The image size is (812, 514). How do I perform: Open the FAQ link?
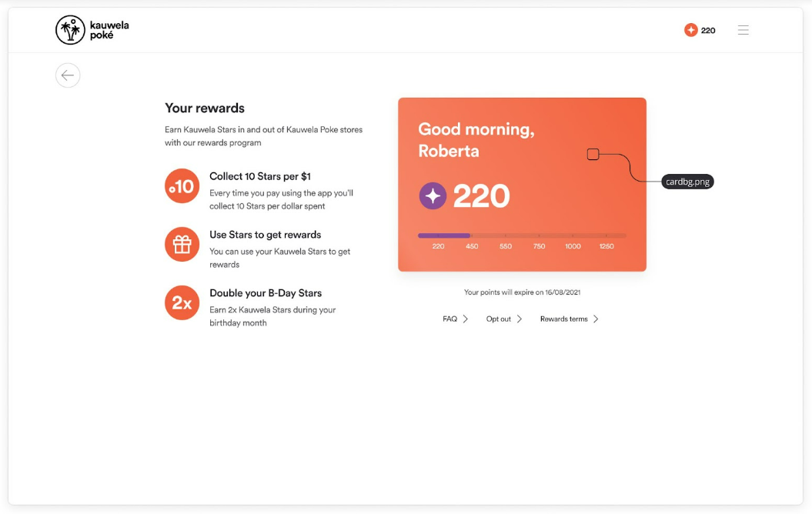[x=449, y=319]
